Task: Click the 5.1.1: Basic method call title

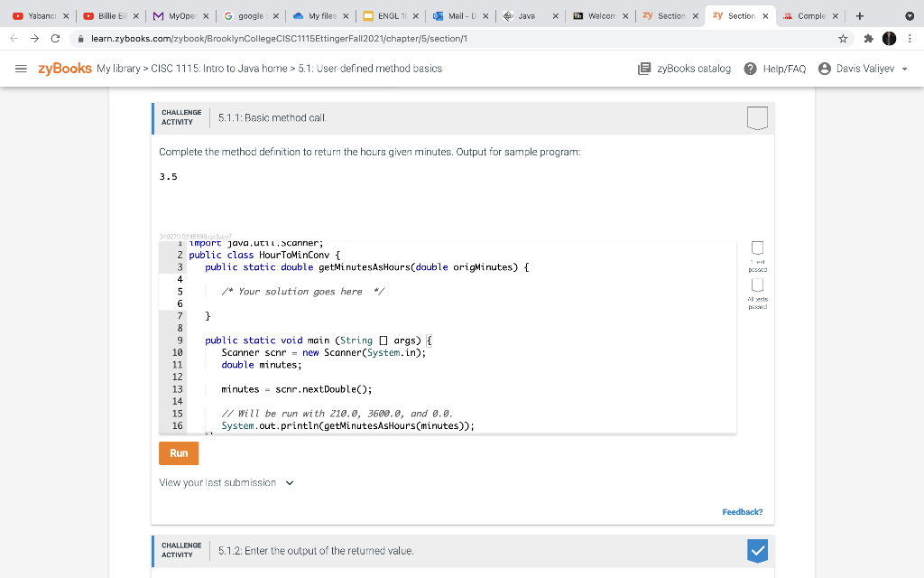Action: 273,118
